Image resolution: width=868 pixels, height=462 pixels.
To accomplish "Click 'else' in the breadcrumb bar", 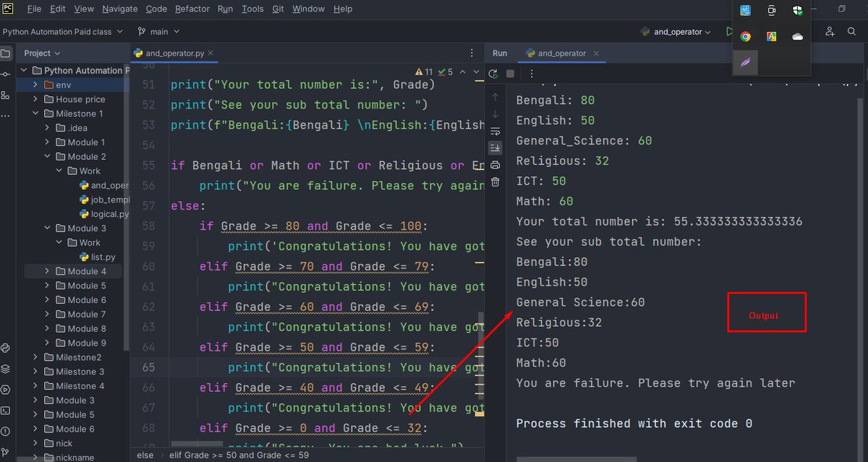I will pos(145,455).
